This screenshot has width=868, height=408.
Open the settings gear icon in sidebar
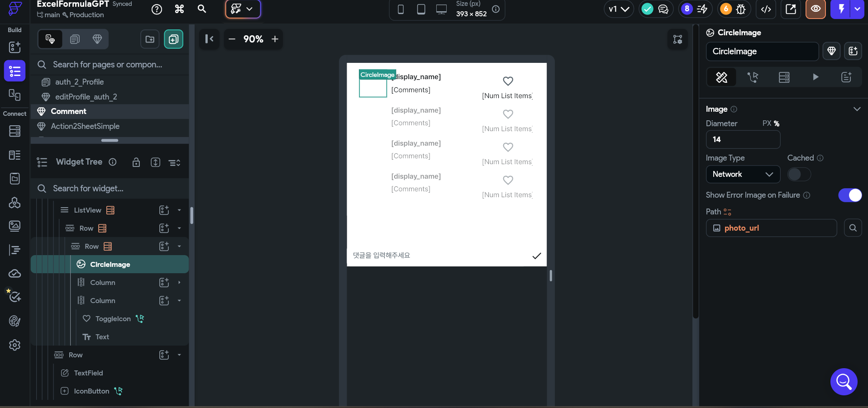click(x=14, y=345)
